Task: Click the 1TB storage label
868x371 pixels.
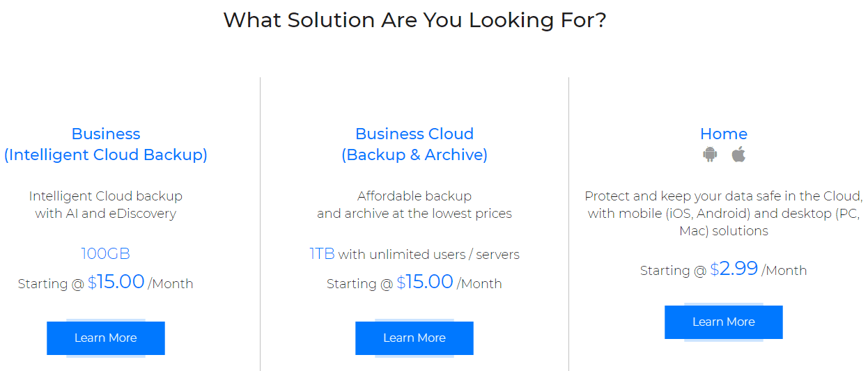Action: point(322,253)
